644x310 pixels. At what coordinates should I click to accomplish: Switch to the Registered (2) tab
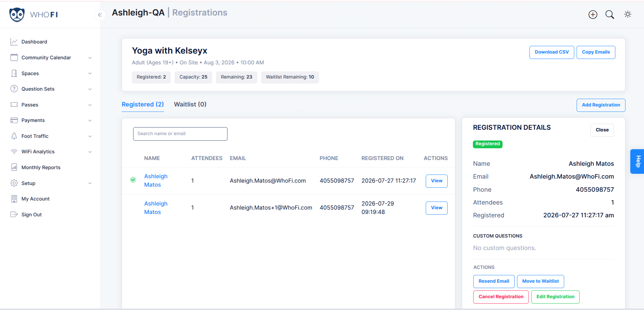[143, 104]
